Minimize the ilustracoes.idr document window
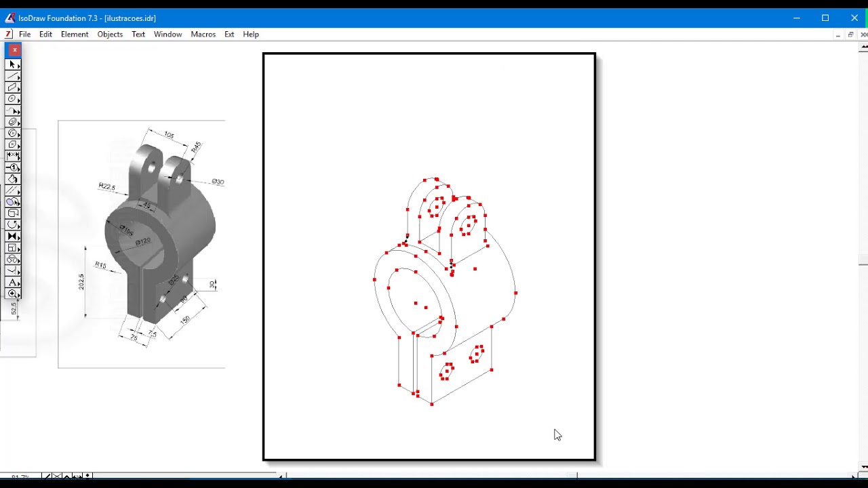The height and width of the screenshot is (488, 868). pos(838,35)
